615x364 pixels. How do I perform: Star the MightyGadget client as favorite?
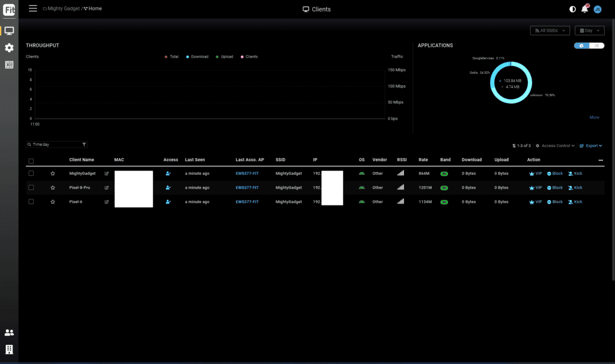tap(53, 174)
